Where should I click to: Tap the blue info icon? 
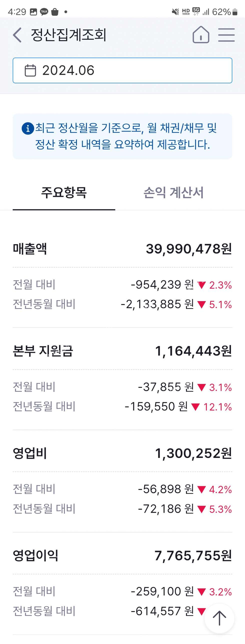click(28, 129)
